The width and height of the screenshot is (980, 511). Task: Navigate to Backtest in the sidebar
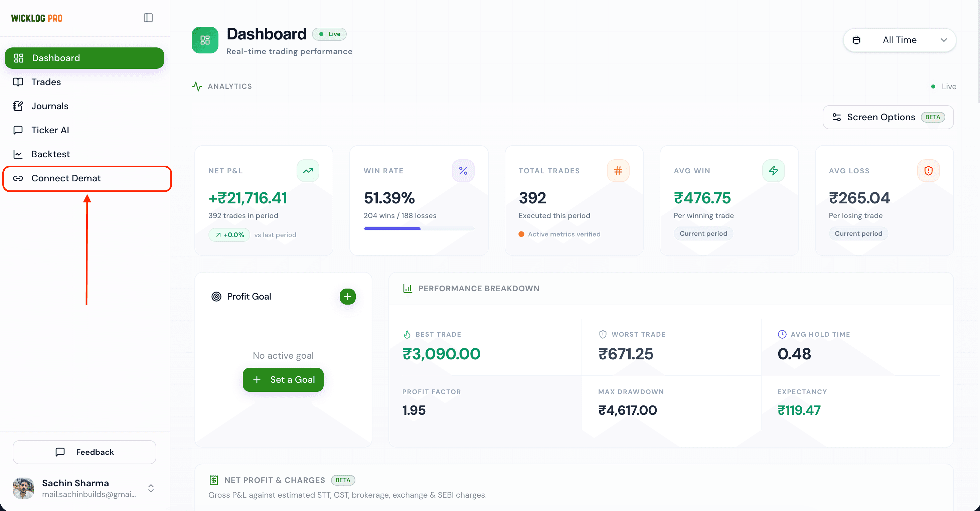click(85, 154)
